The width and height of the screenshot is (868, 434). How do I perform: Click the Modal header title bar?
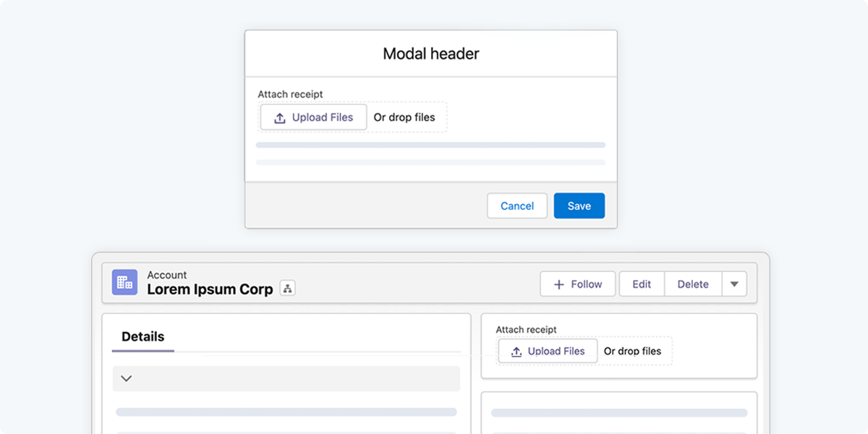pos(431,53)
